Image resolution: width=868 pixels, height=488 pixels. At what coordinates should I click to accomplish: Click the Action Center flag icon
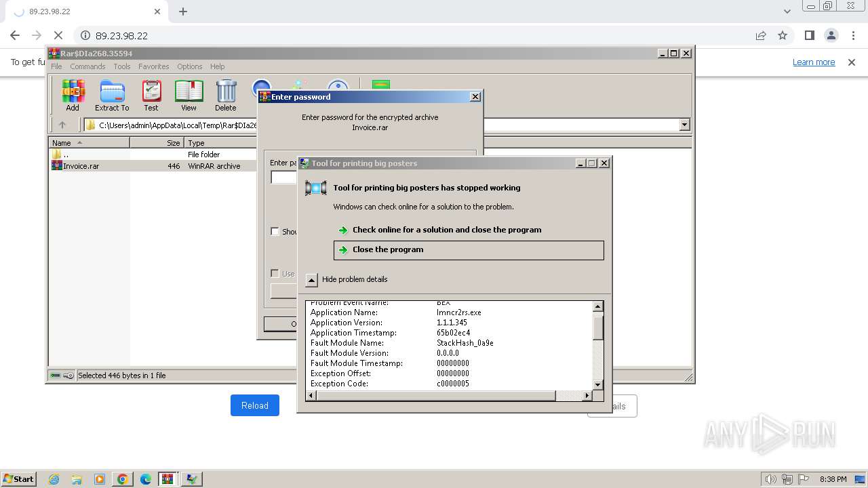(x=804, y=479)
